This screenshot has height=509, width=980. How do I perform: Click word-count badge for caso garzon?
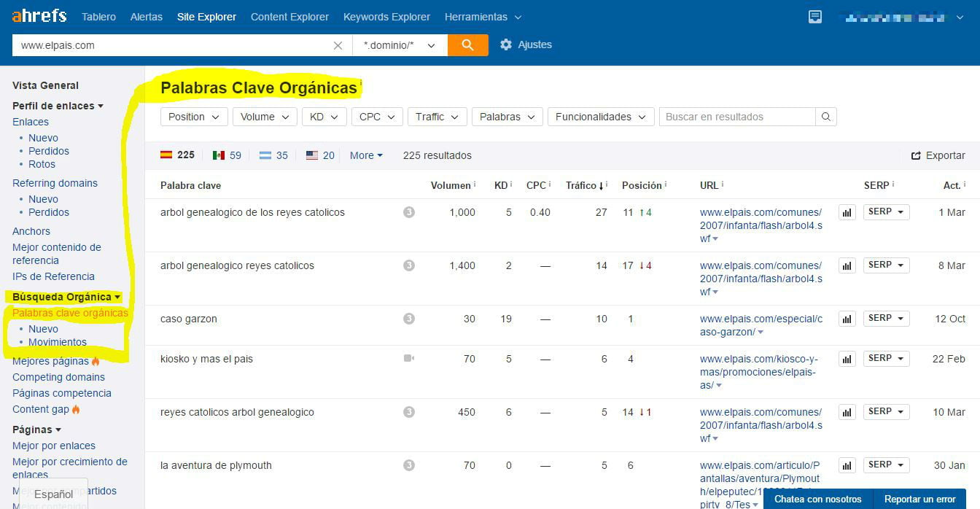pyautogui.click(x=409, y=319)
